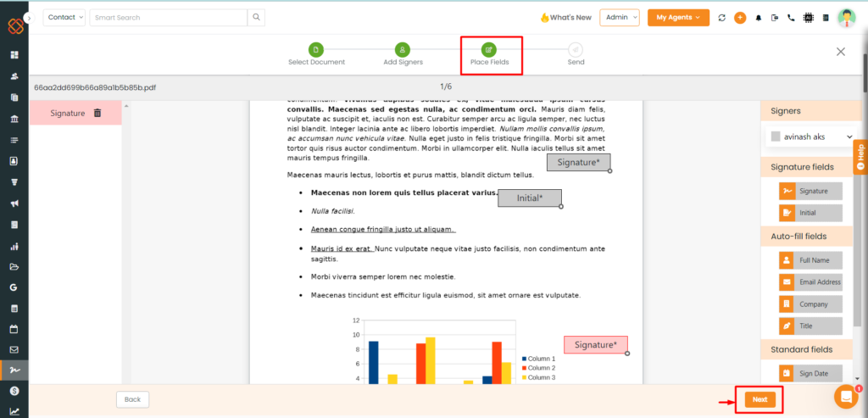Expand the left sidebar with arrow toggle
868x418 pixels.
coord(30,18)
